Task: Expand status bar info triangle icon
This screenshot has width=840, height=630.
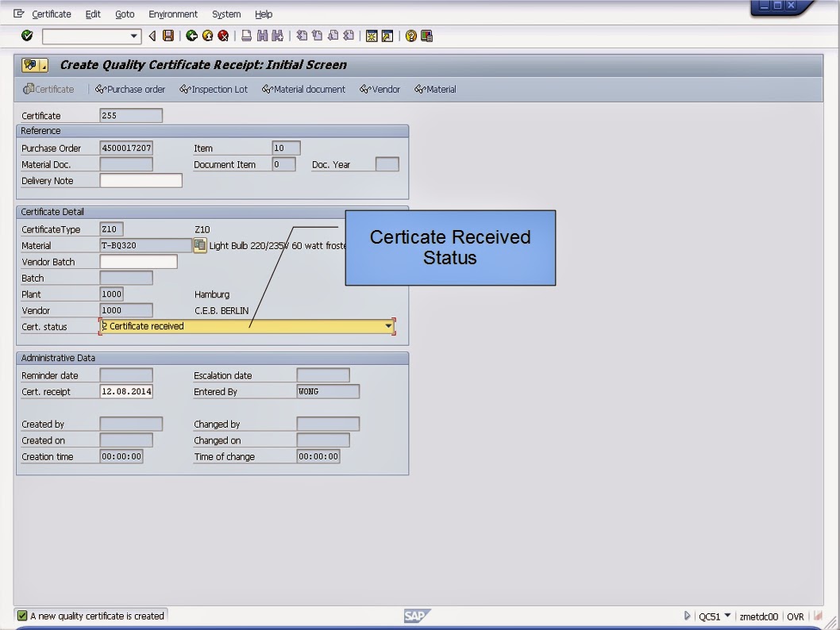Action: 688,616
